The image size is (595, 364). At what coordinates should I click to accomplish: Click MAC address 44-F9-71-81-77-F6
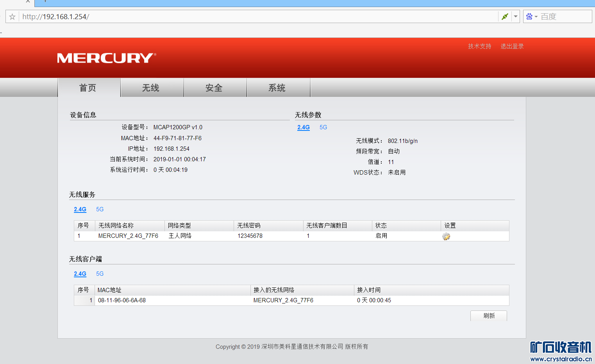point(177,138)
